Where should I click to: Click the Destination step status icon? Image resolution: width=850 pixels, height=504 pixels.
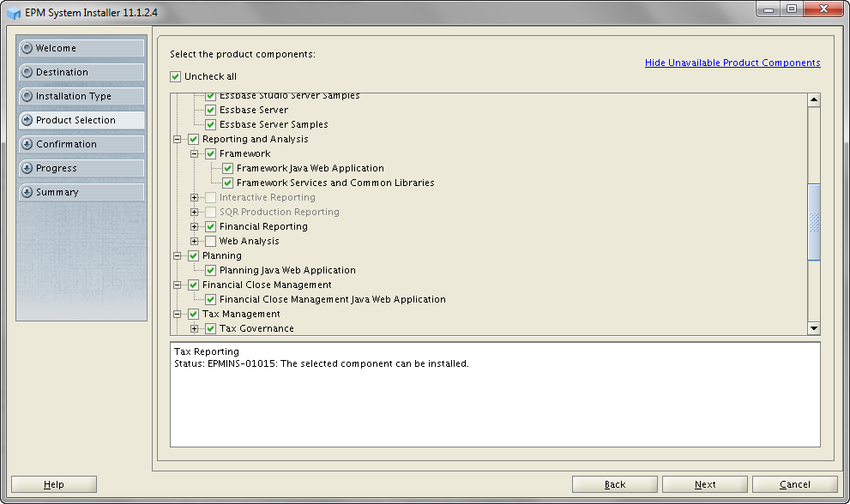point(27,72)
